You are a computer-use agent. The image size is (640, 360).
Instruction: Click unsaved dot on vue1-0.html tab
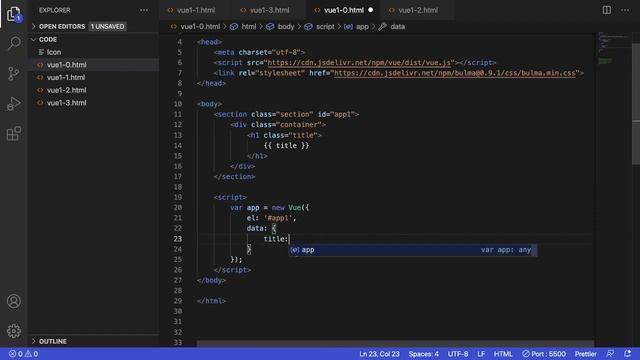click(371, 10)
